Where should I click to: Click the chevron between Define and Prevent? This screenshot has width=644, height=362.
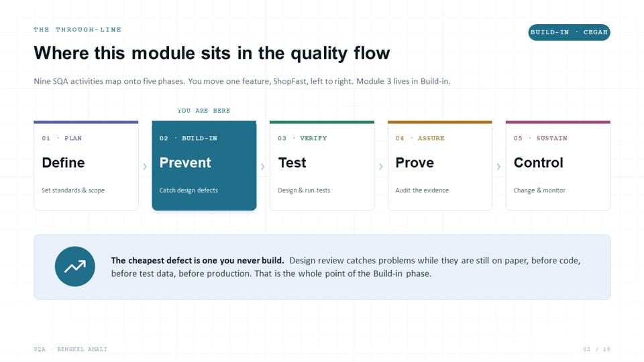(x=145, y=166)
